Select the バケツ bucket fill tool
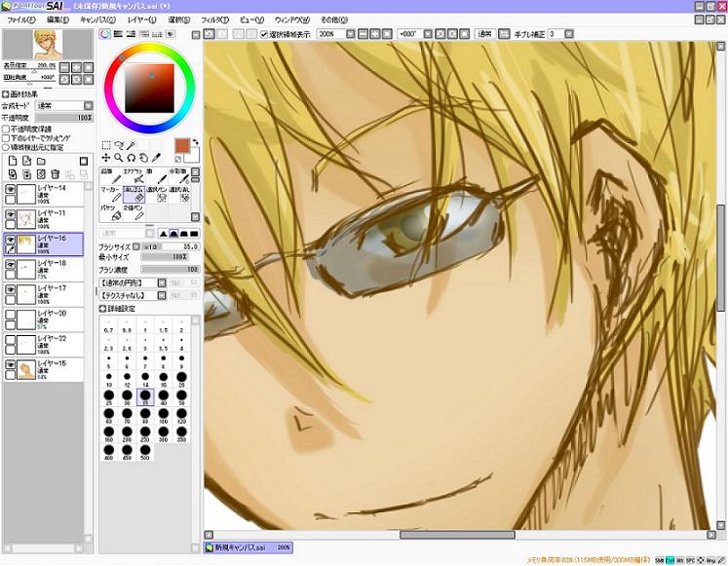728x566 pixels. (x=111, y=213)
